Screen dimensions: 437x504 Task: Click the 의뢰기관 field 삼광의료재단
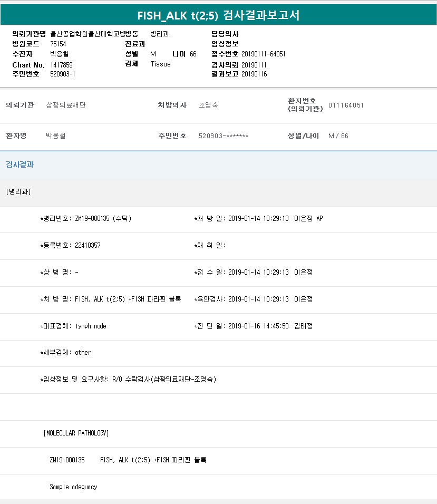tap(66, 105)
